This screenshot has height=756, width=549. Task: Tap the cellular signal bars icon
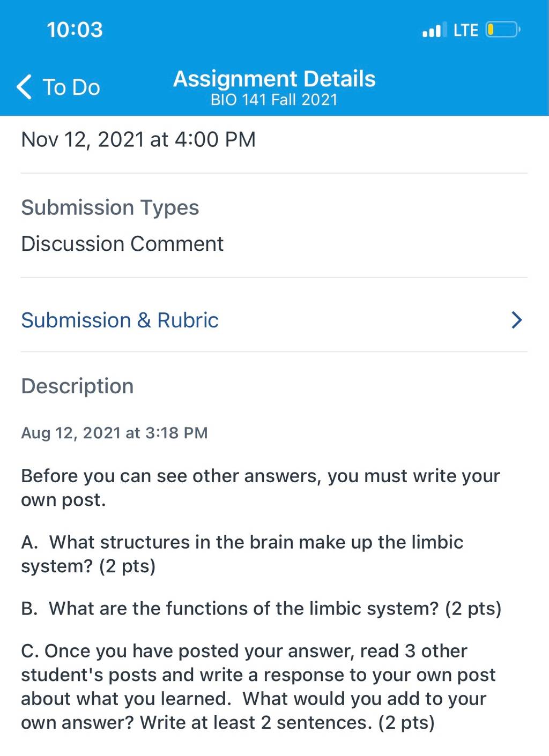click(432, 30)
